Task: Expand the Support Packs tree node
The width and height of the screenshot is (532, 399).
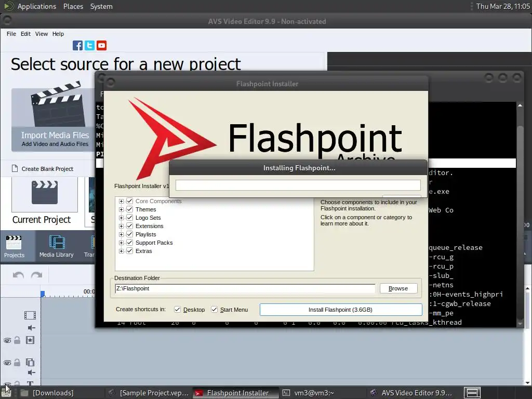Action: click(x=121, y=243)
